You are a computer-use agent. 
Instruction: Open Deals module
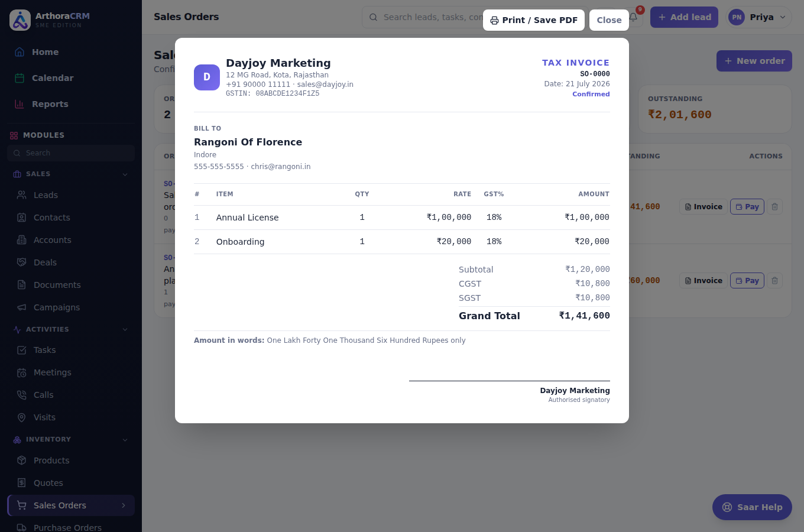coord(71,262)
